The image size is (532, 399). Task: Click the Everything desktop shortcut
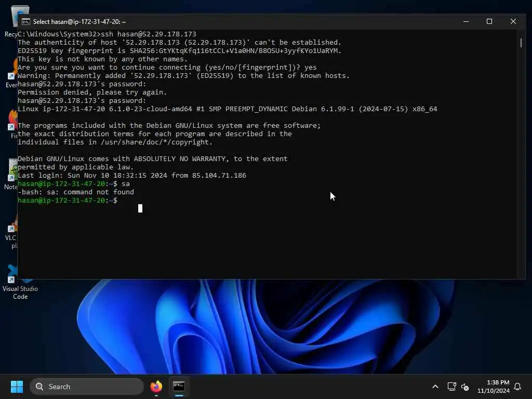[x=11, y=73]
